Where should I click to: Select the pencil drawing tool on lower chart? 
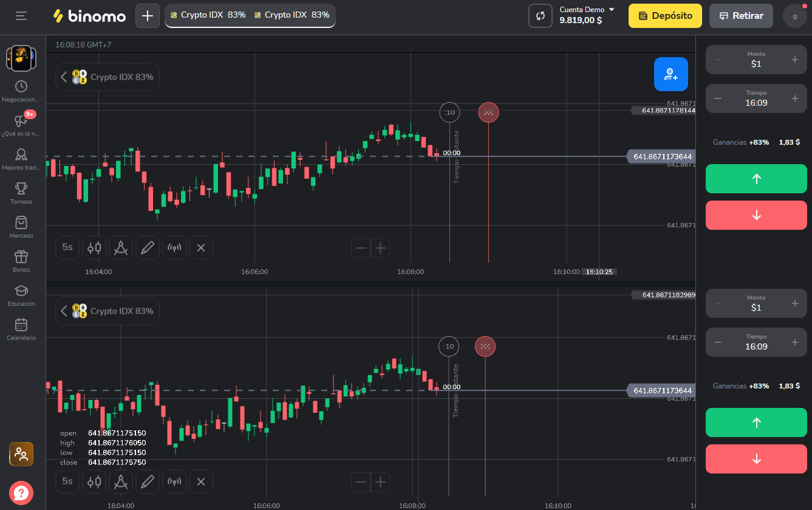click(148, 481)
